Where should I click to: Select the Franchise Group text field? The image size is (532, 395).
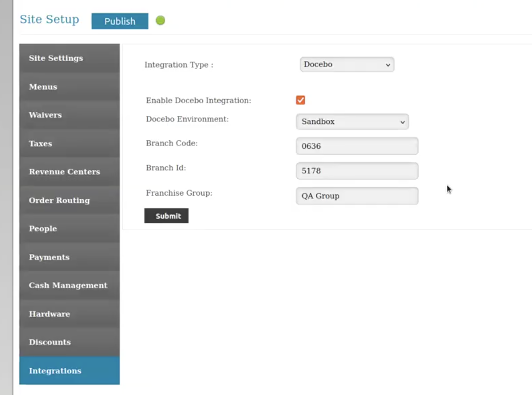point(357,196)
